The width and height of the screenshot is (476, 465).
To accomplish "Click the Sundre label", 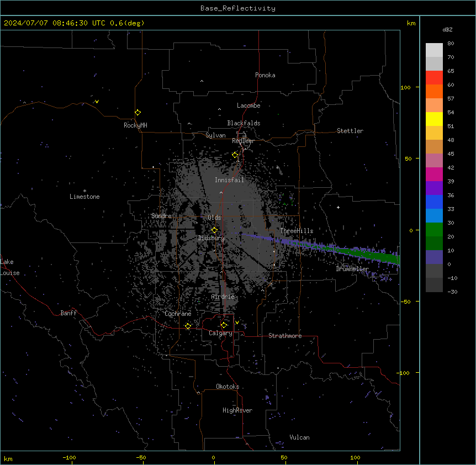I will [x=161, y=216].
